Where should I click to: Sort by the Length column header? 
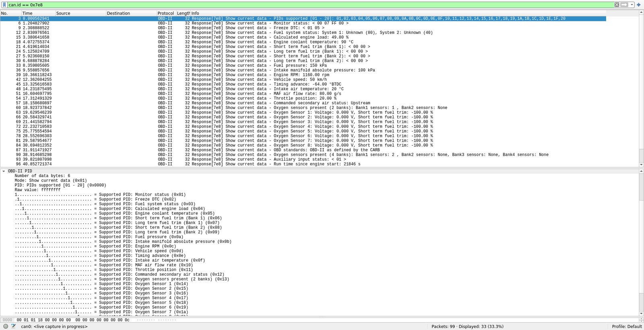(x=183, y=13)
